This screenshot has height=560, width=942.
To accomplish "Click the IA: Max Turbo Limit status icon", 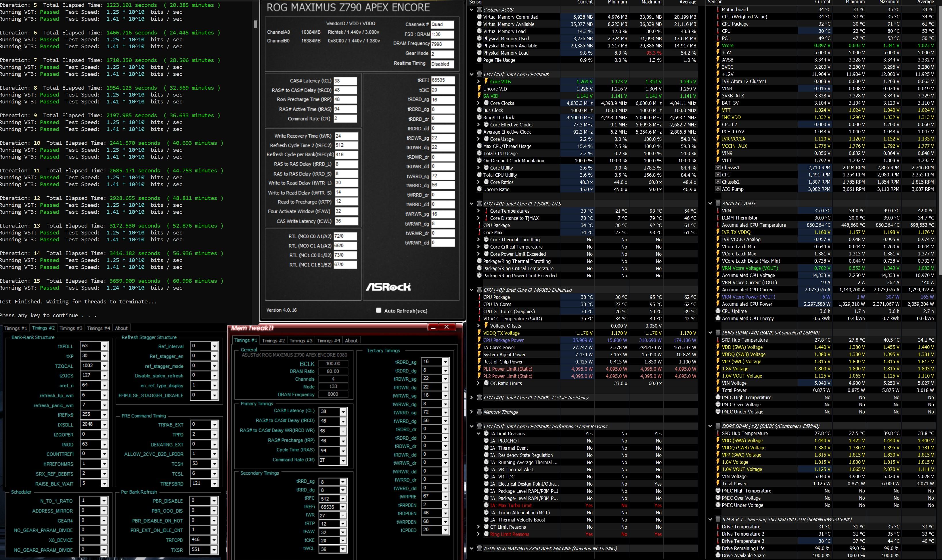I will [x=486, y=505].
